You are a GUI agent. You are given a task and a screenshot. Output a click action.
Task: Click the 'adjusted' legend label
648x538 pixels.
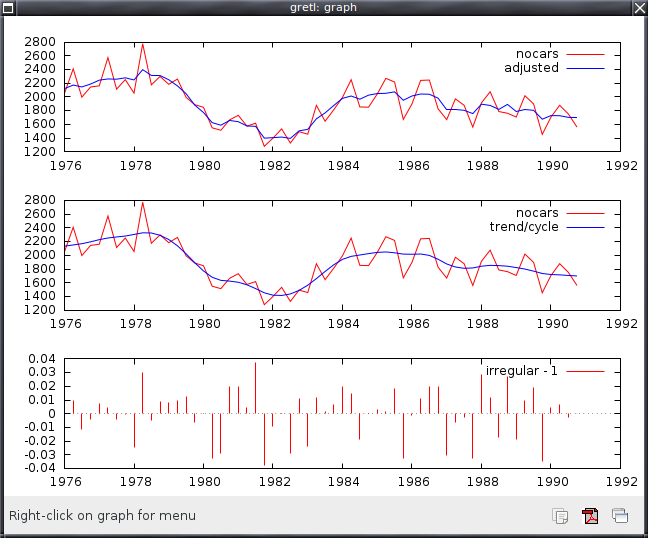click(531, 67)
